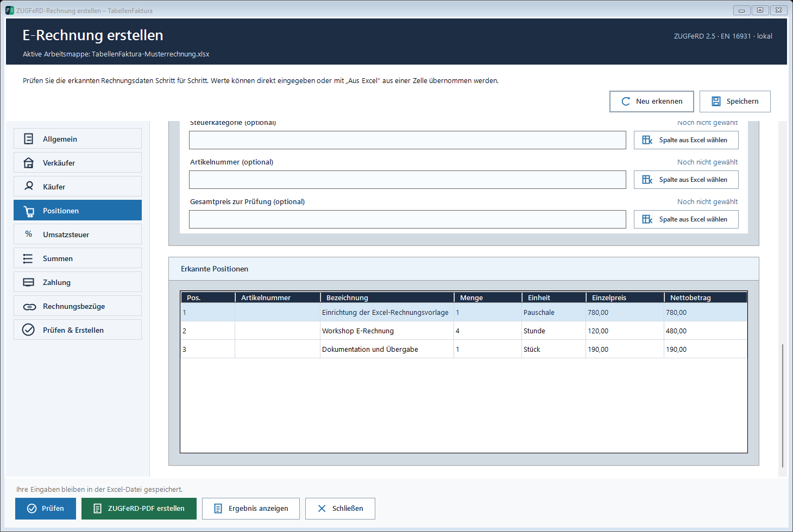Choose Excel column for Artikelnummer
793x532 pixels.
[686, 180]
